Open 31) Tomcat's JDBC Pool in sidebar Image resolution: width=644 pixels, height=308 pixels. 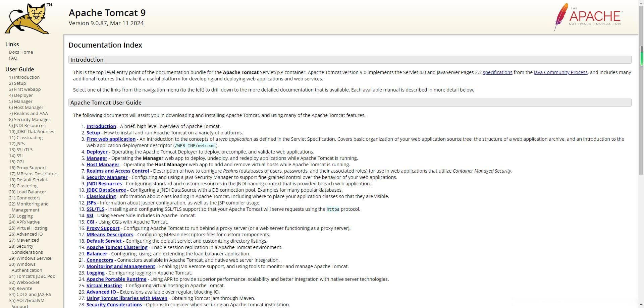(33, 276)
